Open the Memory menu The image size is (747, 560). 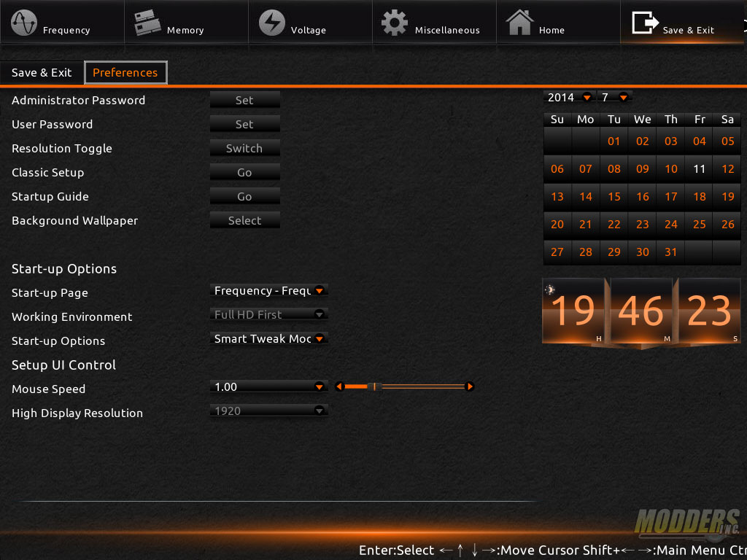186,22
